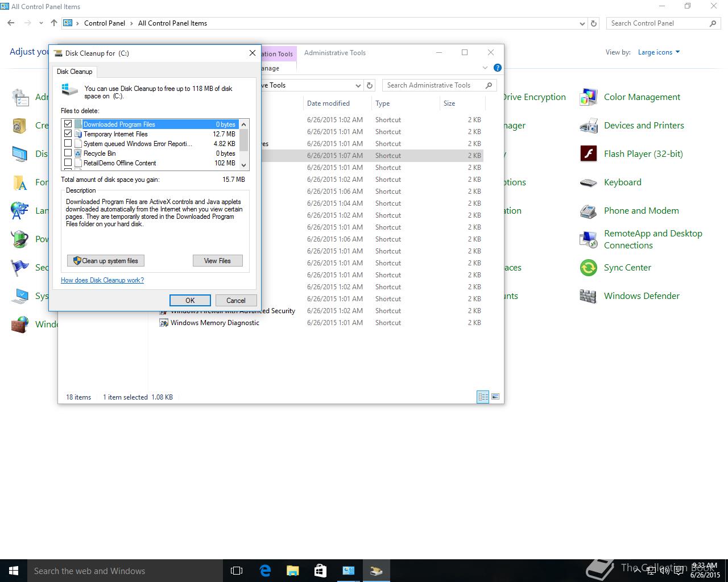Close the Disk Cleanup dialog

253,53
